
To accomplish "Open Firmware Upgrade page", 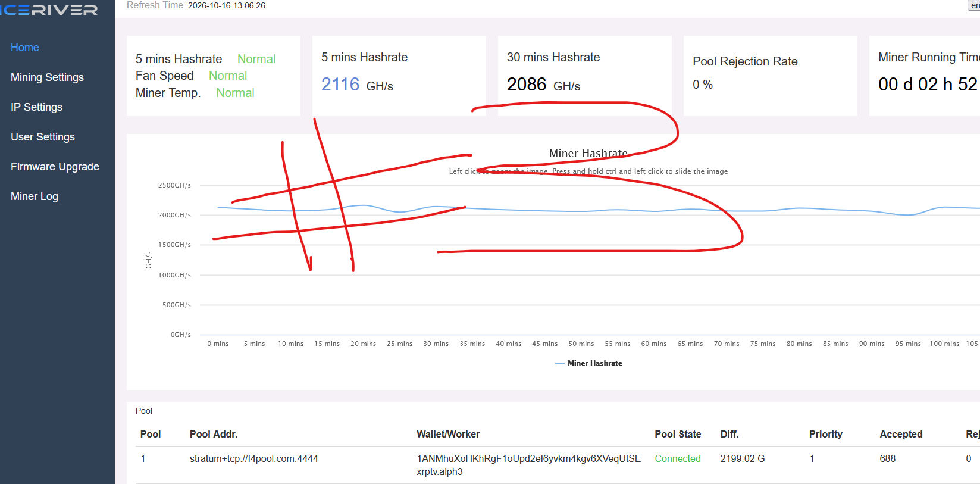I will 55,167.
